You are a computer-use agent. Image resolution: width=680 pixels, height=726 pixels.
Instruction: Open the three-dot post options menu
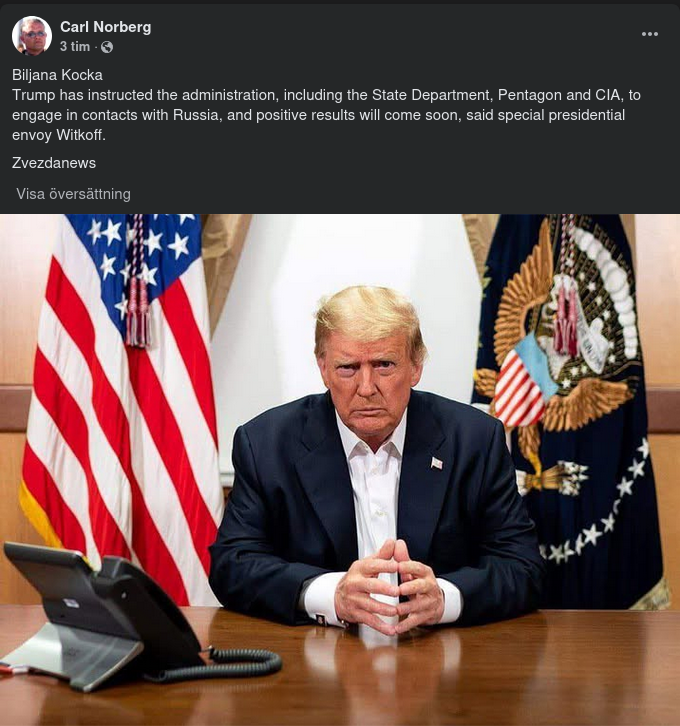pos(649,34)
